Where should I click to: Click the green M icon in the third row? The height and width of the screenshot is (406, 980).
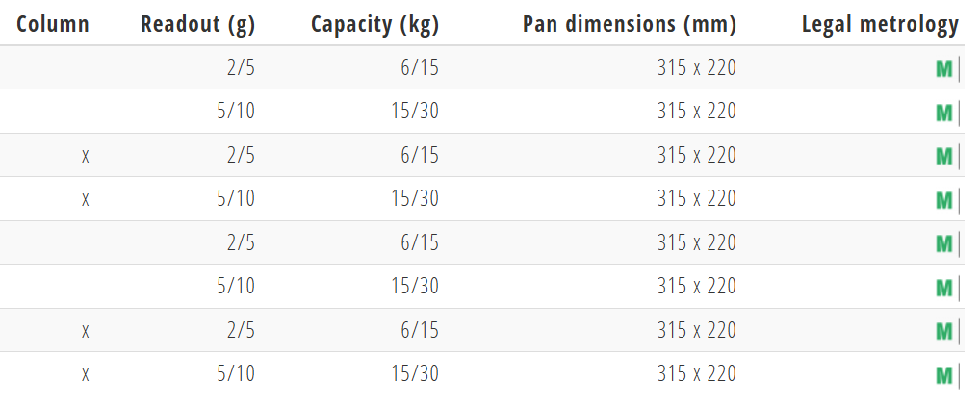coord(943,156)
